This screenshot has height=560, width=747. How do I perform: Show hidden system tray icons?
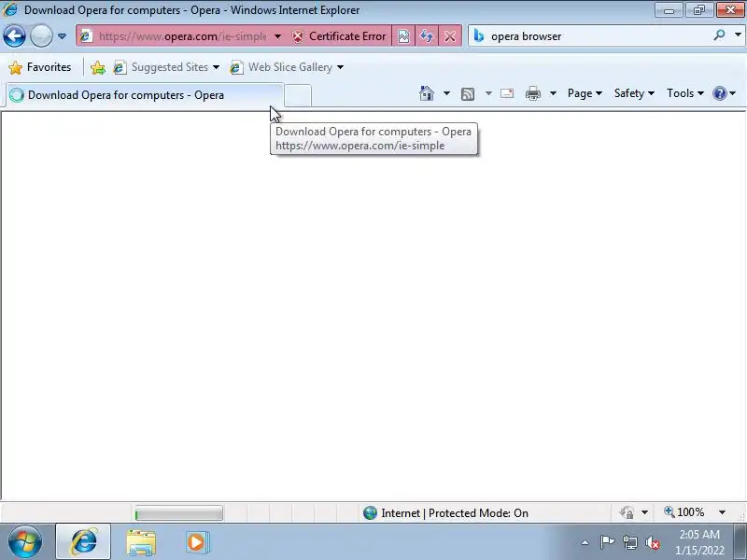click(x=585, y=542)
